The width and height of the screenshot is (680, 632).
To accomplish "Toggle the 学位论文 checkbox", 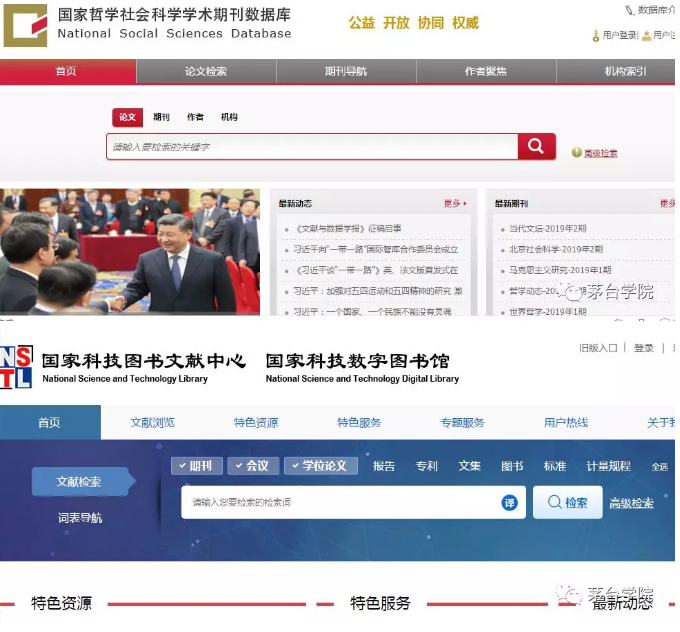I will pos(293,466).
